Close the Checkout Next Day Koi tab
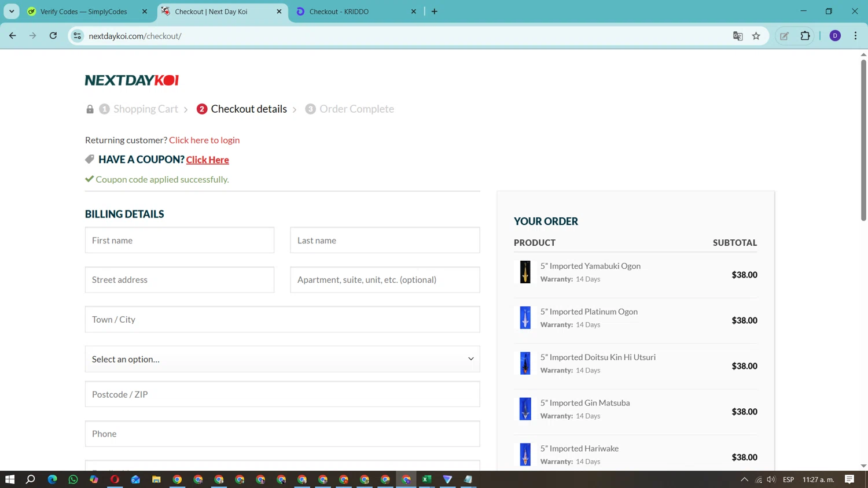Viewport: 868px width, 488px height. click(x=279, y=12)
